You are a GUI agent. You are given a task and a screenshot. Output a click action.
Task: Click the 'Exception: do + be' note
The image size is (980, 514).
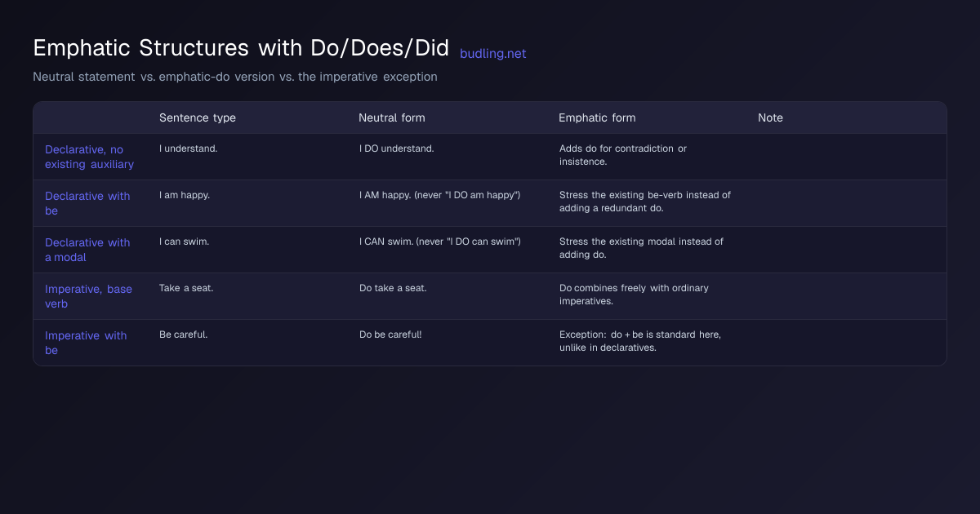pos(640,341)
